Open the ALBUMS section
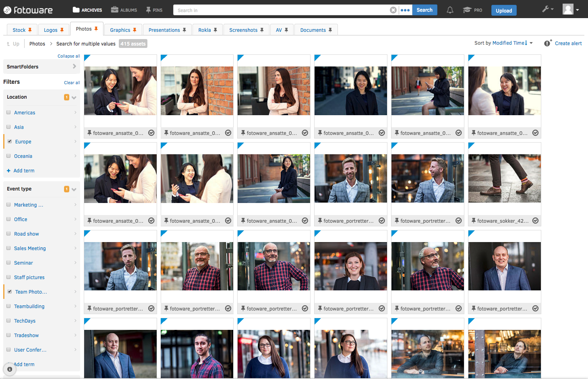The height and width of the screenshot is (379, 588). pos(124,10)
